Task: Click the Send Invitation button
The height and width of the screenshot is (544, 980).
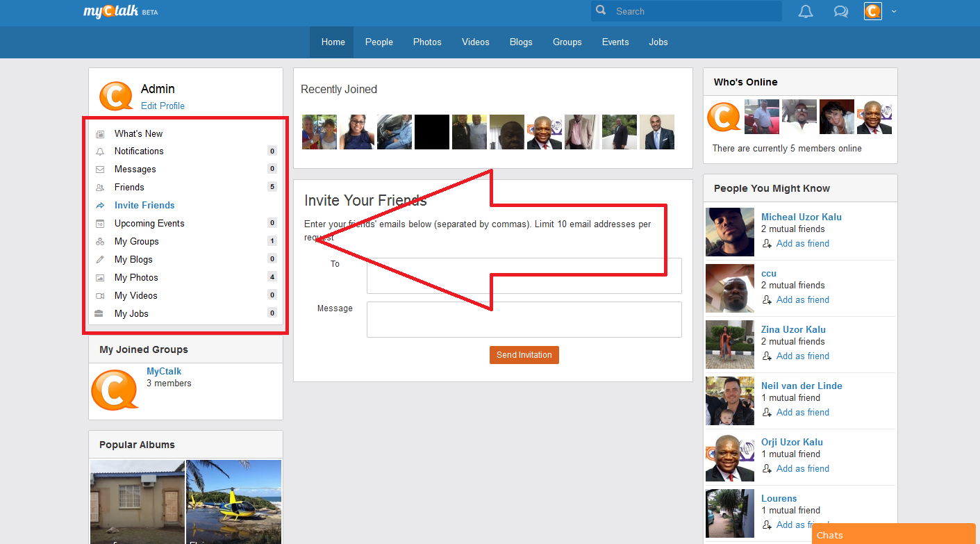Action: (x=524, y=354)
